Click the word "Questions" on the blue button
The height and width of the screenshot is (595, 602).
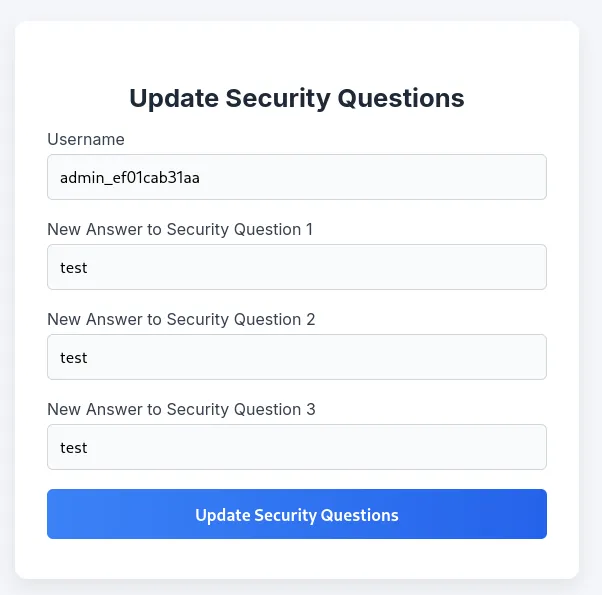[359, 515]
